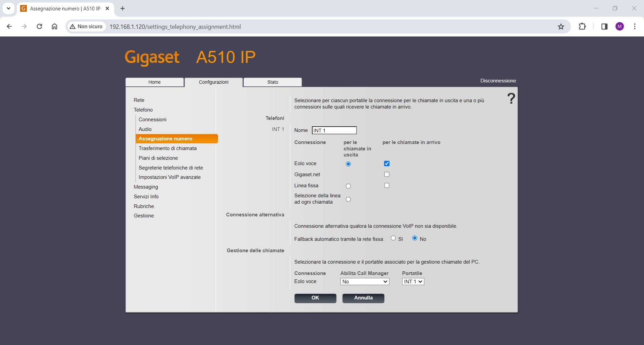Viewport: 644px width, 345px height.
Task: Reload the page
Action: pos(39,26)
